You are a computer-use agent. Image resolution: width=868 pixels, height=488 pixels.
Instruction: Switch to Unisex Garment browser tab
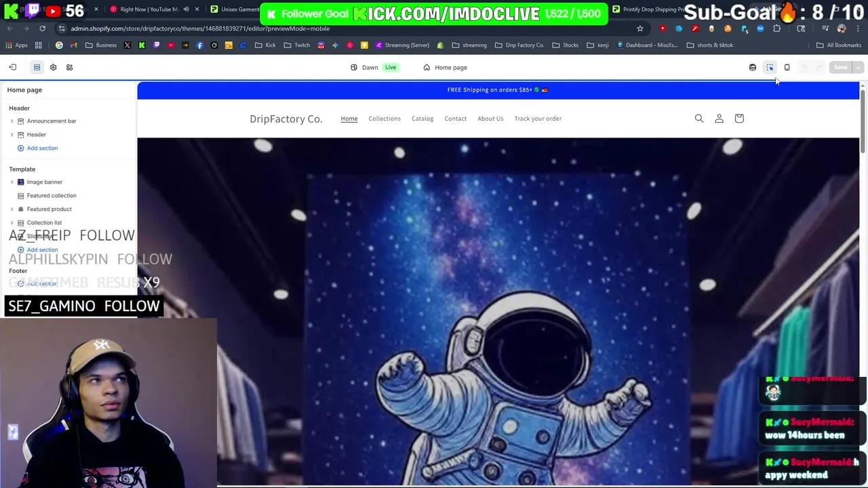235,9
